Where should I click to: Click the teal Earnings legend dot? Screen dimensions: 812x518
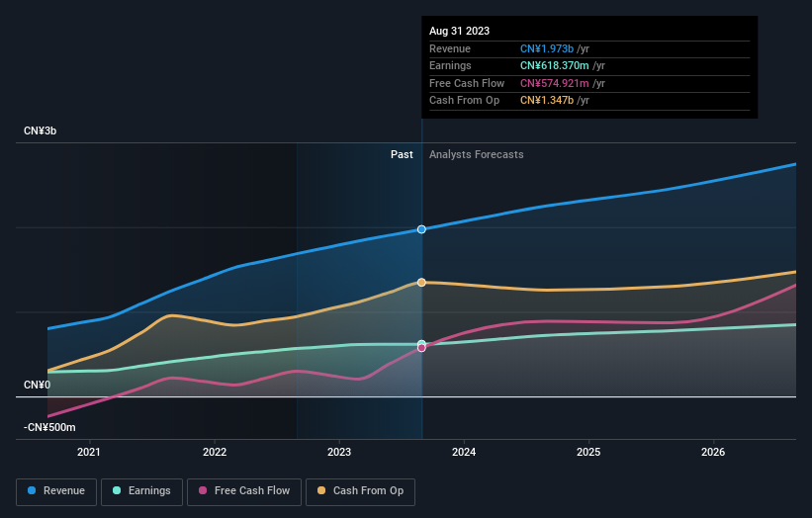point(117,490)
